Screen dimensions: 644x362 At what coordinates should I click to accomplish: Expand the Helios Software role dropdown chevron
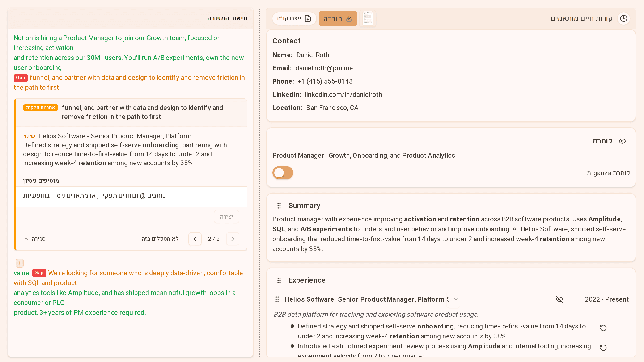[456, 299]
